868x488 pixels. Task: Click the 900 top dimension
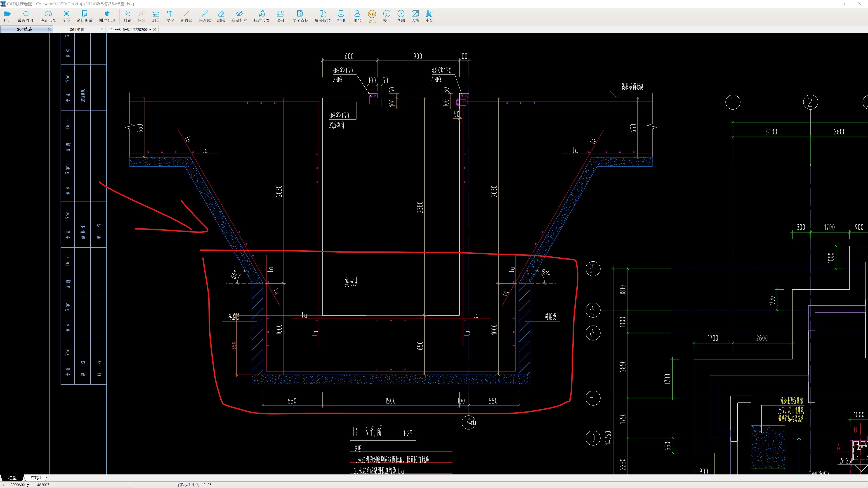point(417,56)
